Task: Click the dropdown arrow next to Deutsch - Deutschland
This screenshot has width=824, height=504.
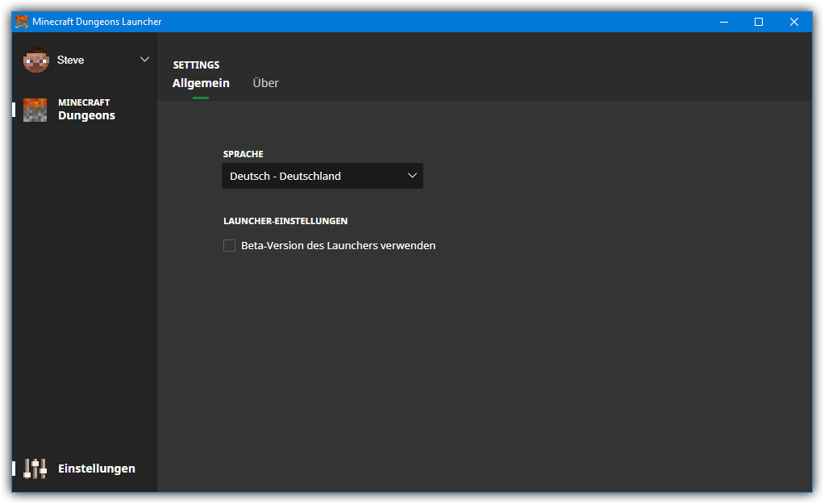Action: coord(412,176)
